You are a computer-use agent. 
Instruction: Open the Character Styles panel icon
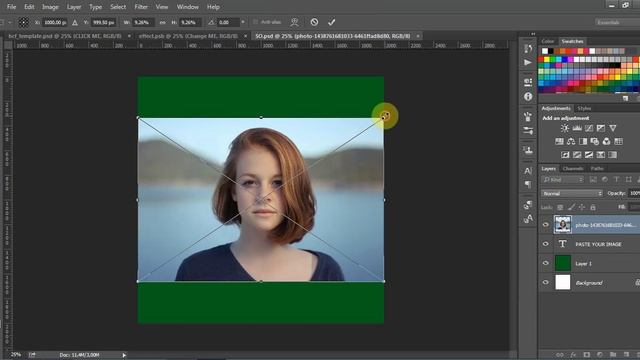coord(528,219)
